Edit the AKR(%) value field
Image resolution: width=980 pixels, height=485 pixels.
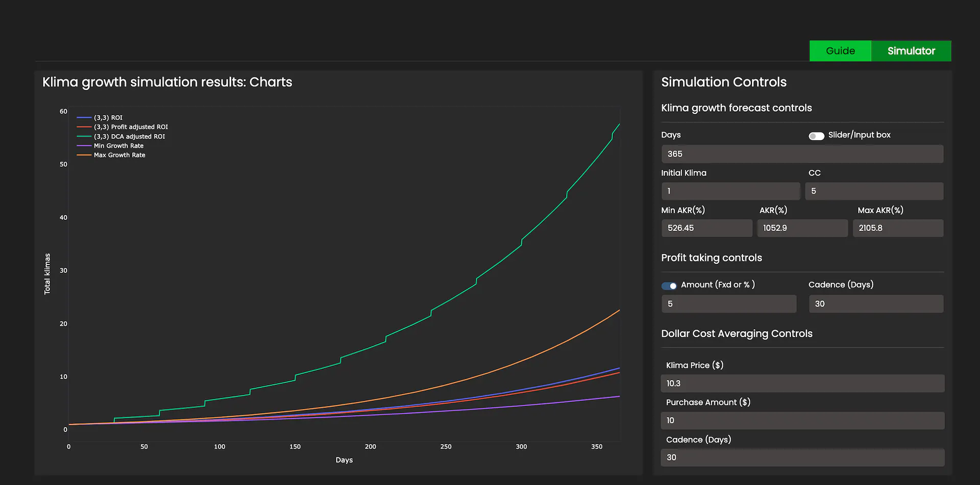[802, 228]
